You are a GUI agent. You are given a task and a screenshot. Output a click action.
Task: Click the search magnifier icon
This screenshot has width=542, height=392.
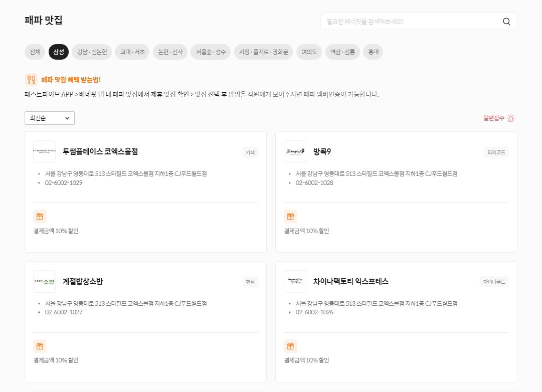(506, 22)
